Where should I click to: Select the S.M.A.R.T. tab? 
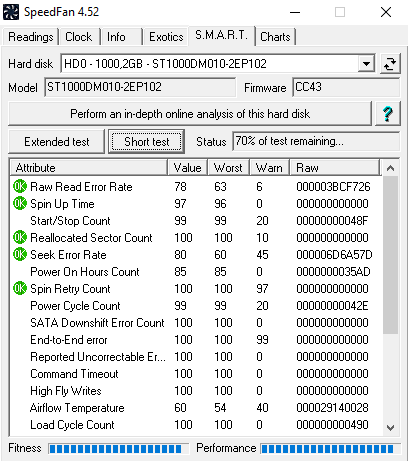pos(222,35)
